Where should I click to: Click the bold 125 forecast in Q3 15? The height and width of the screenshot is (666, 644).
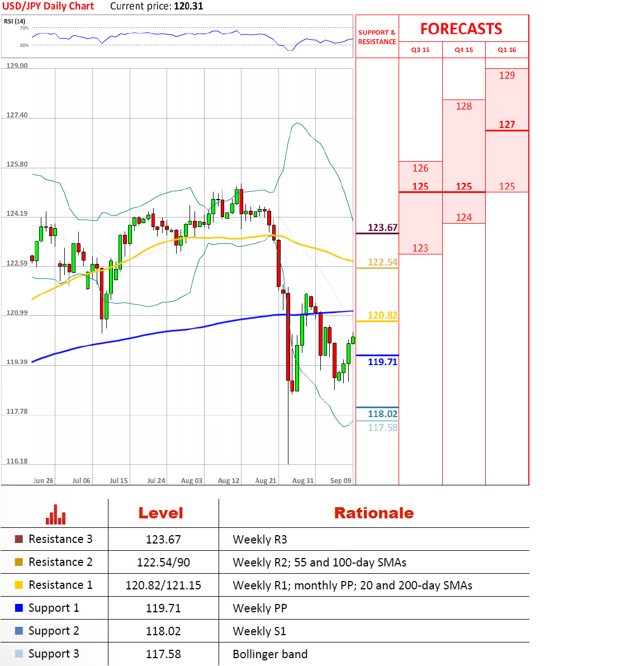(x=420, y=186)
